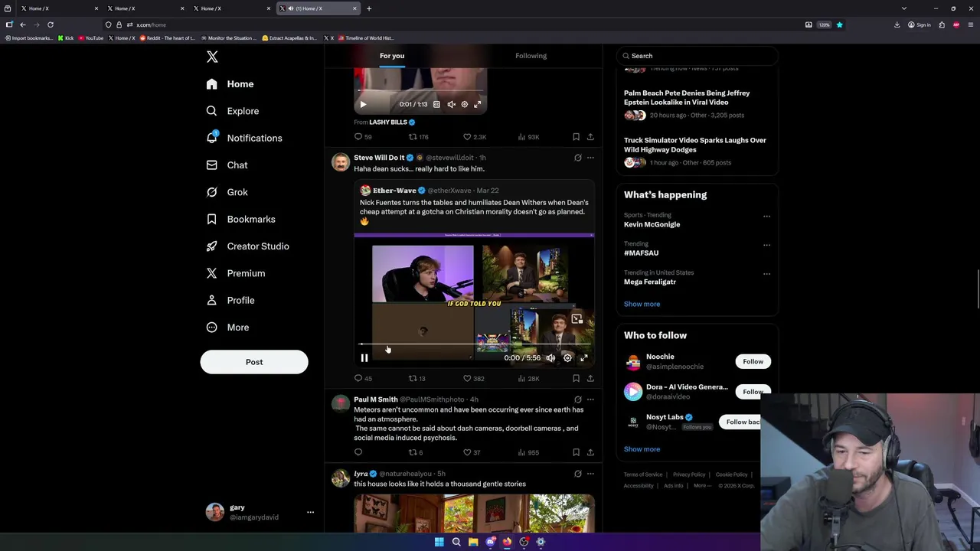
Task: Open account menu dots next to gary
Action: tap(310, 512)
